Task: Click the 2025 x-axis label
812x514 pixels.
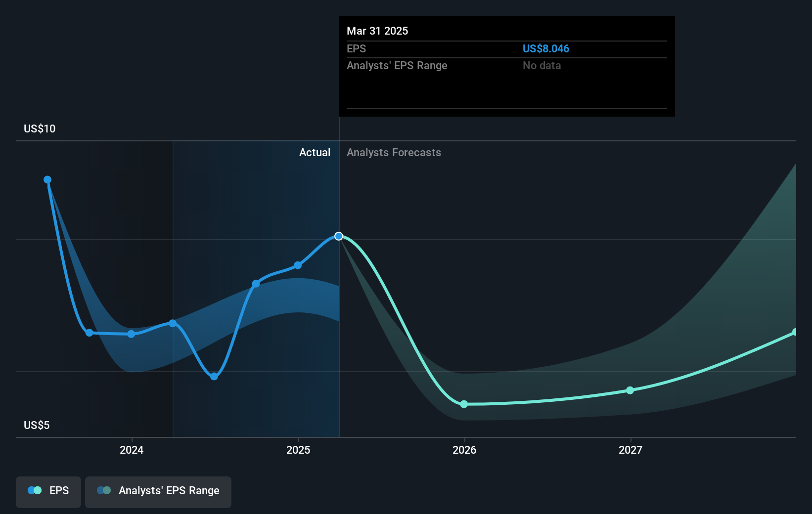Action: pos(298,450)
